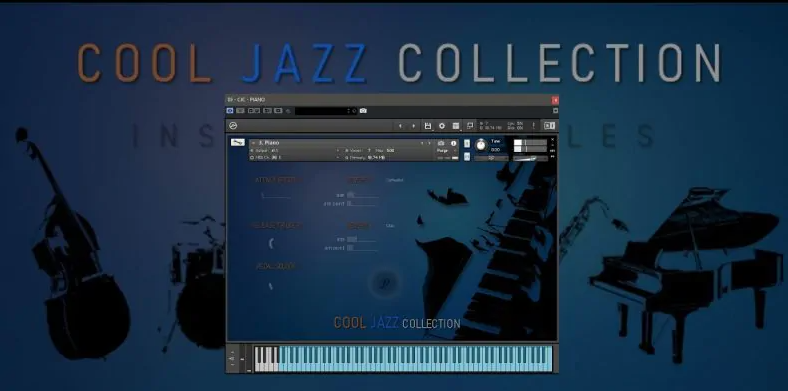This screenshot has height=391, width=788.
Task: Click the Tune knob
Action: [x=481, y=145]
